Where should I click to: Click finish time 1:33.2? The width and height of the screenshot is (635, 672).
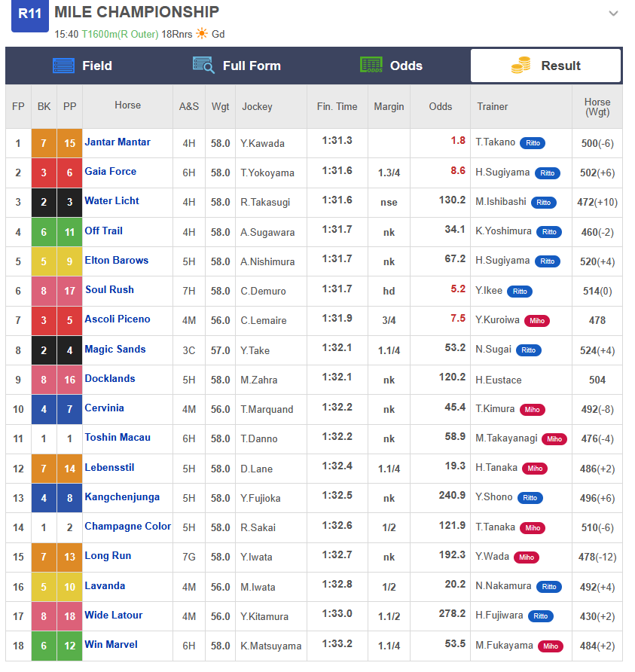[x=337, y=643]
